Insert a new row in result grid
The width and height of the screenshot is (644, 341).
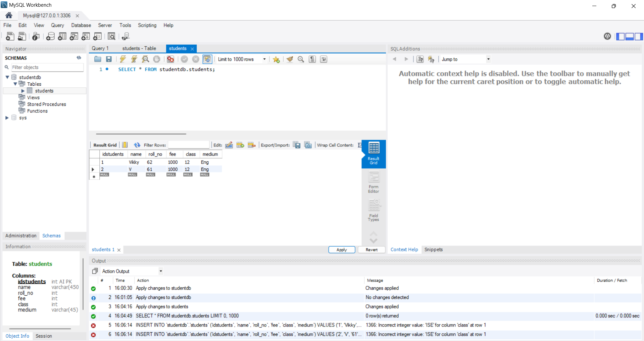point(240,145)
